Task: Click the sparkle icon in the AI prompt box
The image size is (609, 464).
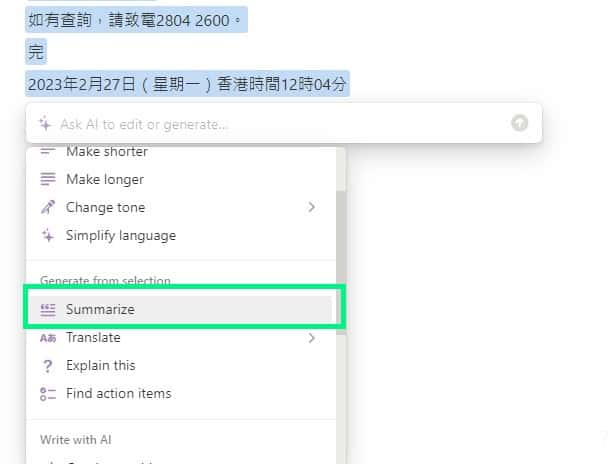Action: (45, 124)
